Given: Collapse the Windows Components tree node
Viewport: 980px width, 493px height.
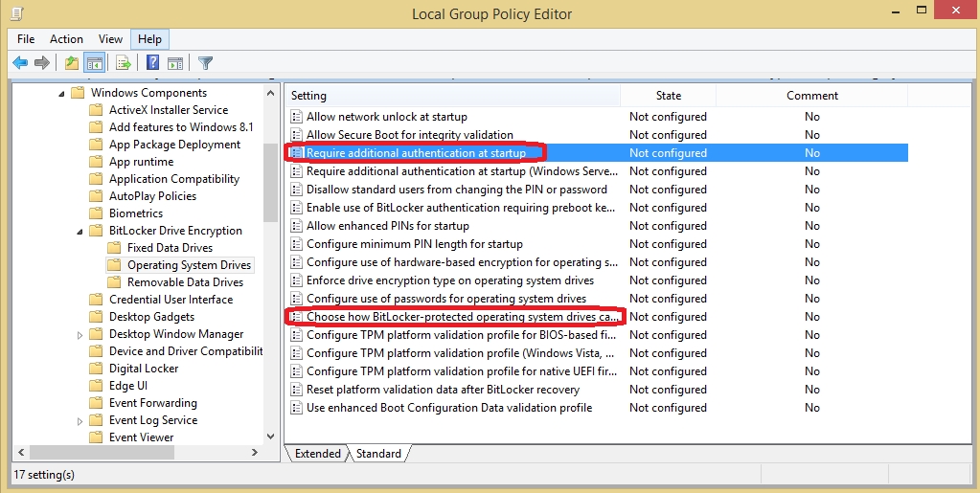Looking at the screenshot, I should click(x=61, y=94).
